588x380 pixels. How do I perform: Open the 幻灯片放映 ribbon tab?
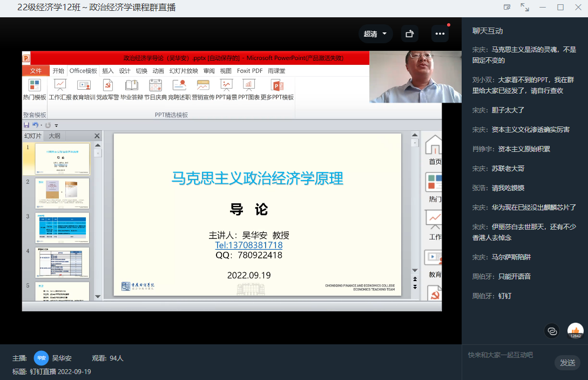184,71
